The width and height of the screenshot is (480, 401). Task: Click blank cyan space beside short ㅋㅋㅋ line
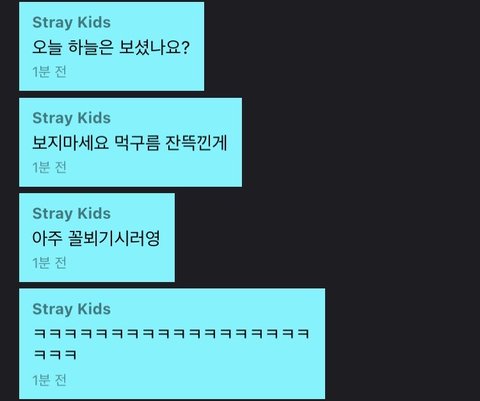[x=200, y=354]
